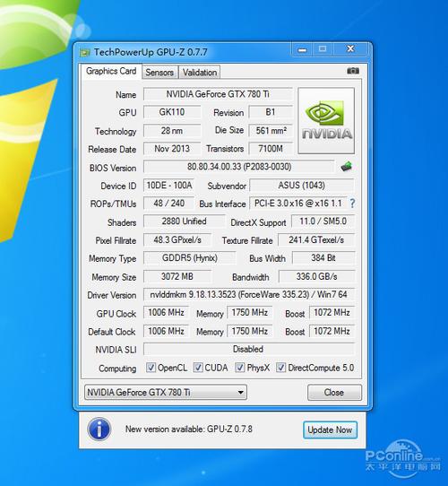Click the Bus Interface question mark

[x=352, y=204]
